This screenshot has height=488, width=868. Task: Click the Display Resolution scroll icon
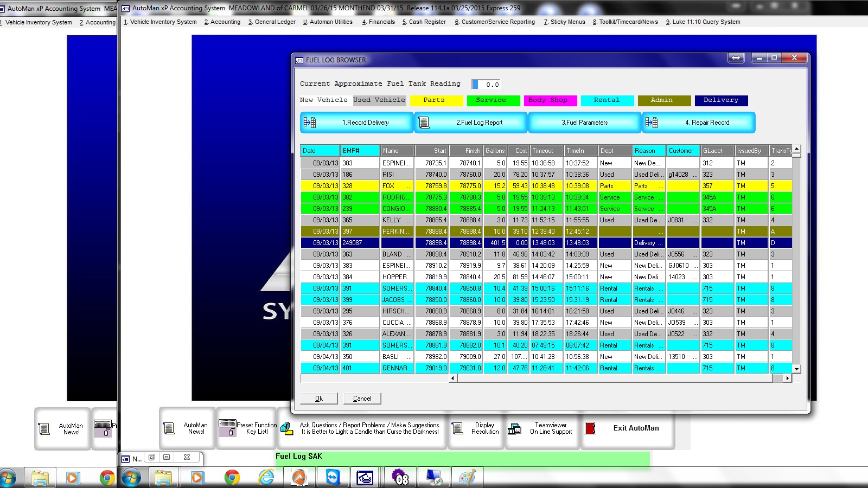[x=457, y=429]
